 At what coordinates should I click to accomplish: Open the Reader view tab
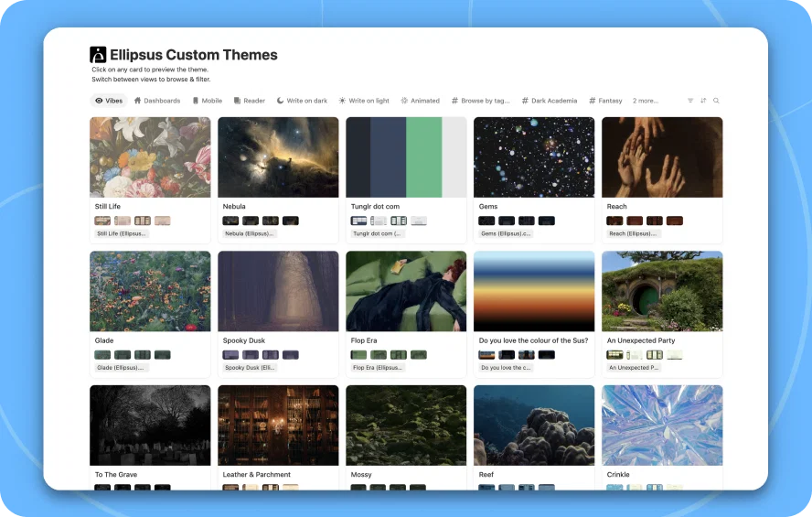coord(249,101)
